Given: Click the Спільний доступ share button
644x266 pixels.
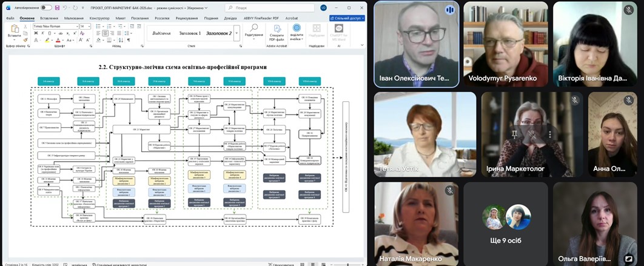Looking at the screenshot, I should tap(347, 18).
